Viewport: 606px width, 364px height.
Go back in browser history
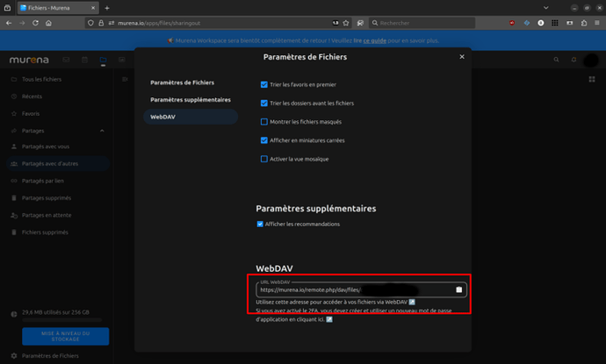[x=9, y=23]
